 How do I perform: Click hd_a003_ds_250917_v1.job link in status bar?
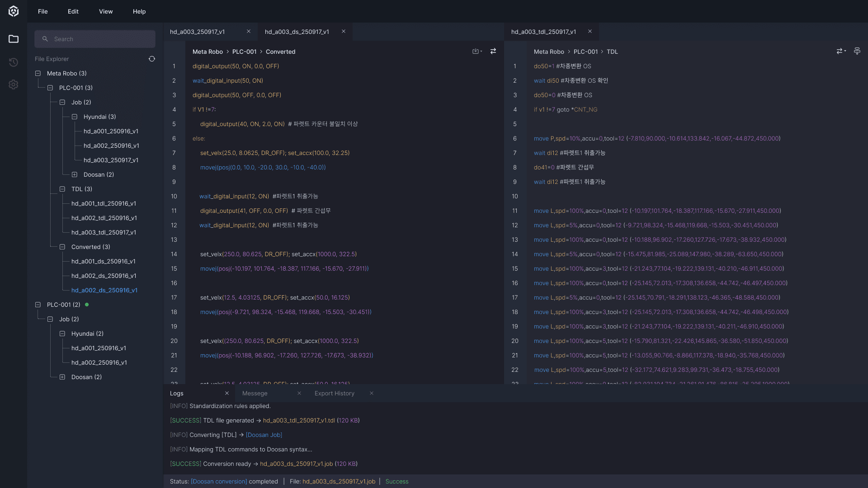[339, 481]
